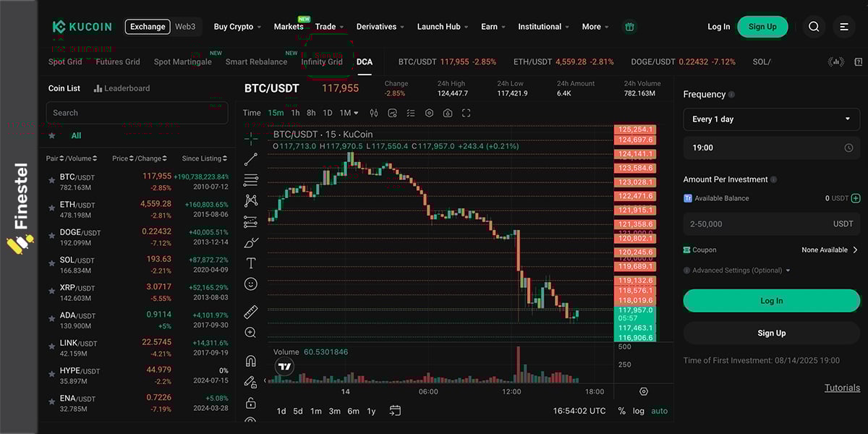Open the forecasting and measurement tool
The height and width of the screenshot is (434, 868).
click(251, 221)
